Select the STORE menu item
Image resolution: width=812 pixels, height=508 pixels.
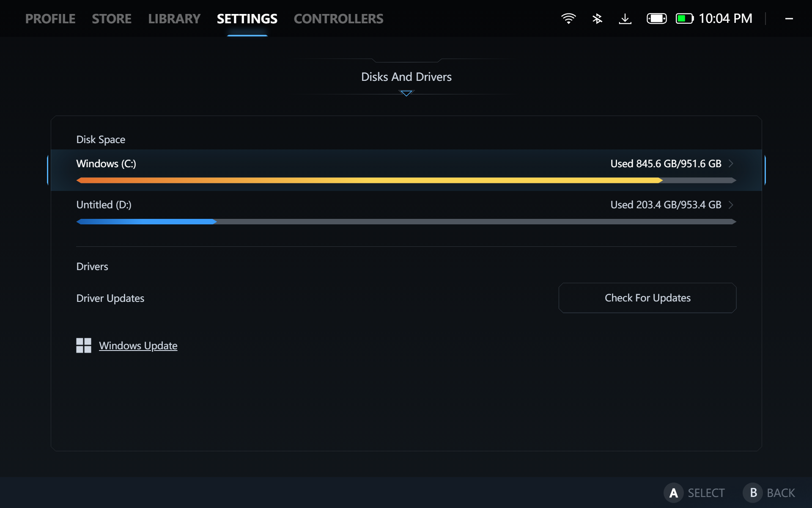[111, 18]
